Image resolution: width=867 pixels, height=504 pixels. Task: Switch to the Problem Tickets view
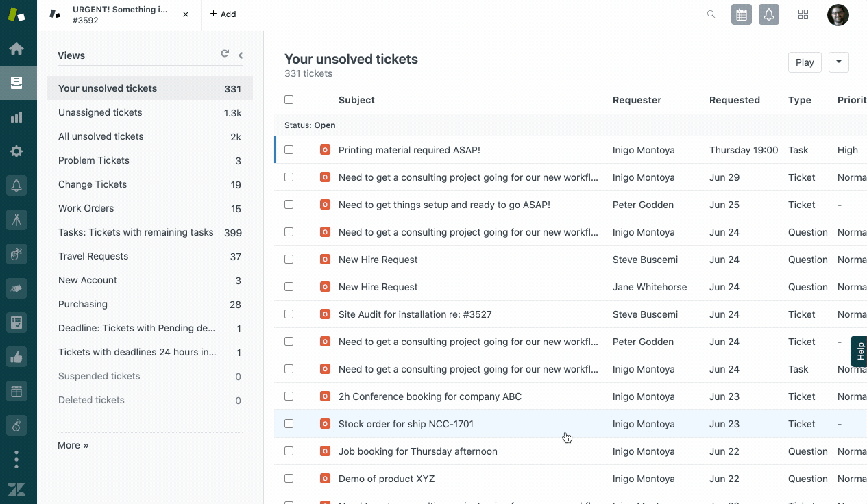click(x=93, y=160)
